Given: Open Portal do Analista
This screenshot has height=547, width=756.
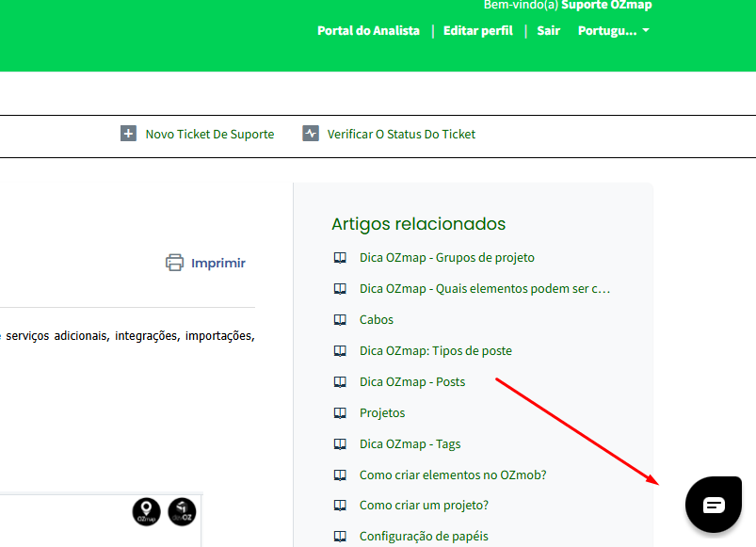Looking at the screenshot, I should tap(368, 31).
